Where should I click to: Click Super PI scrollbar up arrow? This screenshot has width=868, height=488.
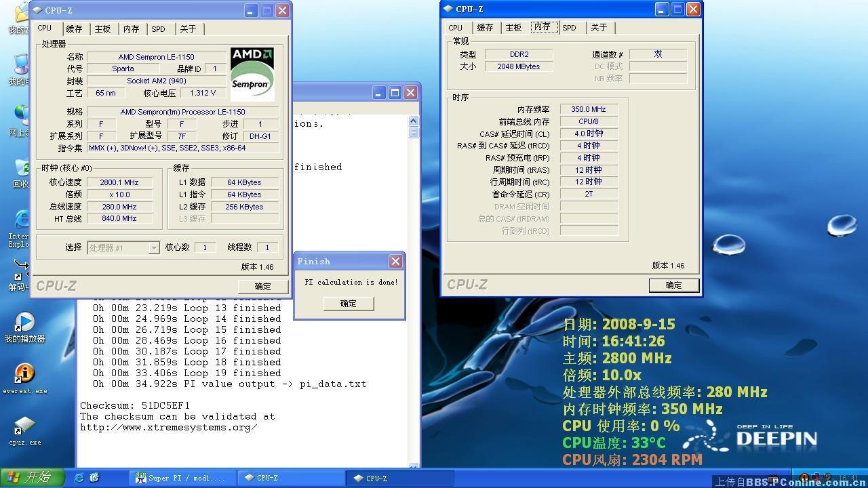pyautogui.click(x=414, y=121)
